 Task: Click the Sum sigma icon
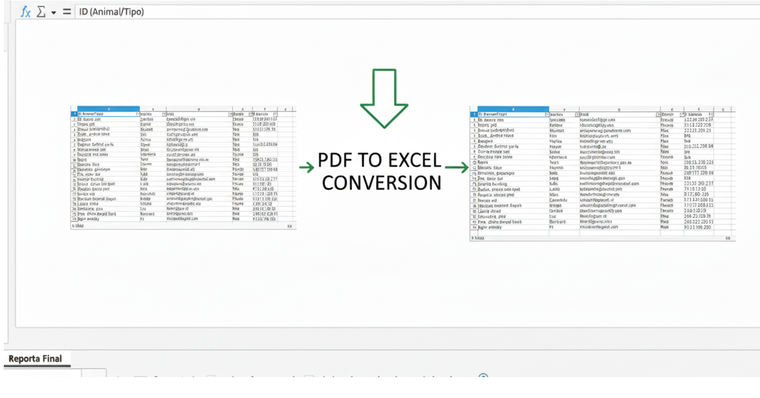tap(41, 12)
